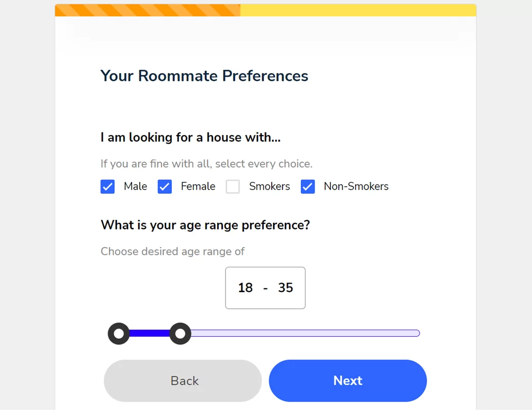
Task: Click the maximum age slider handle
Action: (180, 334)
